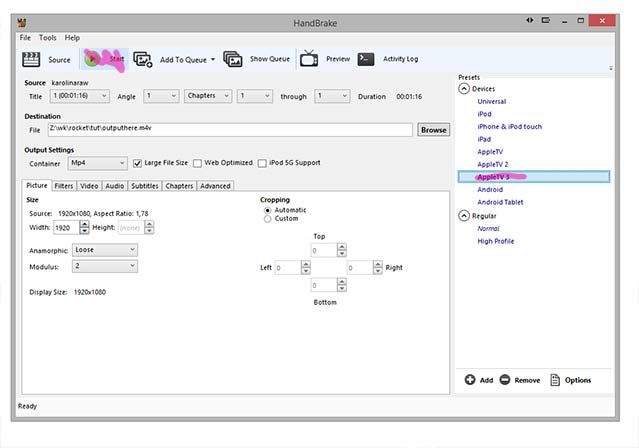Select the iPhone & iPod touch preset
Viewport: 639px width, 448px height.
(510, 127)
